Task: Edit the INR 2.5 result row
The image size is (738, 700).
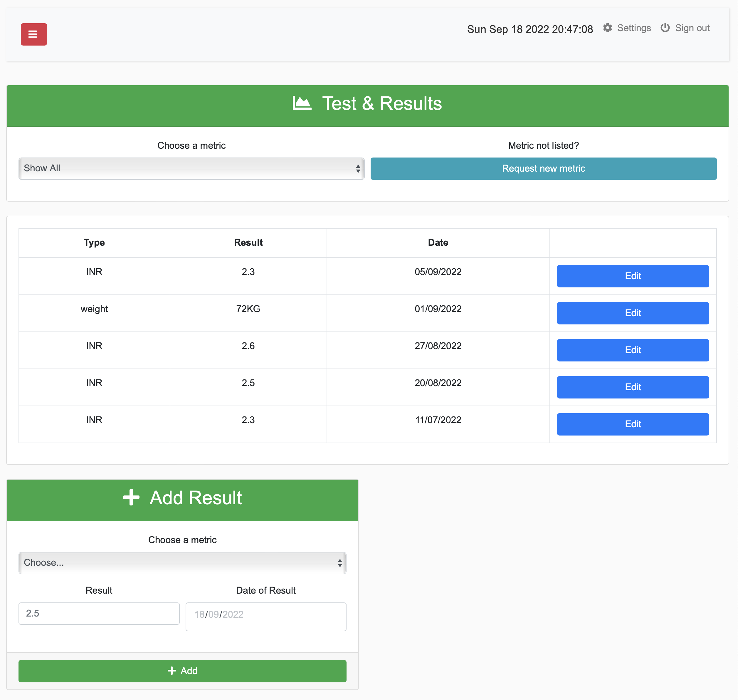Action: 633,387
